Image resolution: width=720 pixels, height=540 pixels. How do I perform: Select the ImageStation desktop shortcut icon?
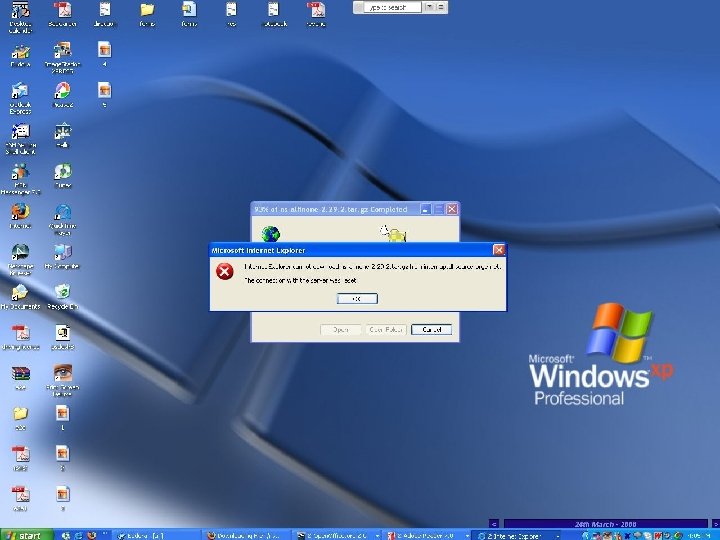click(x=62, y=51)
